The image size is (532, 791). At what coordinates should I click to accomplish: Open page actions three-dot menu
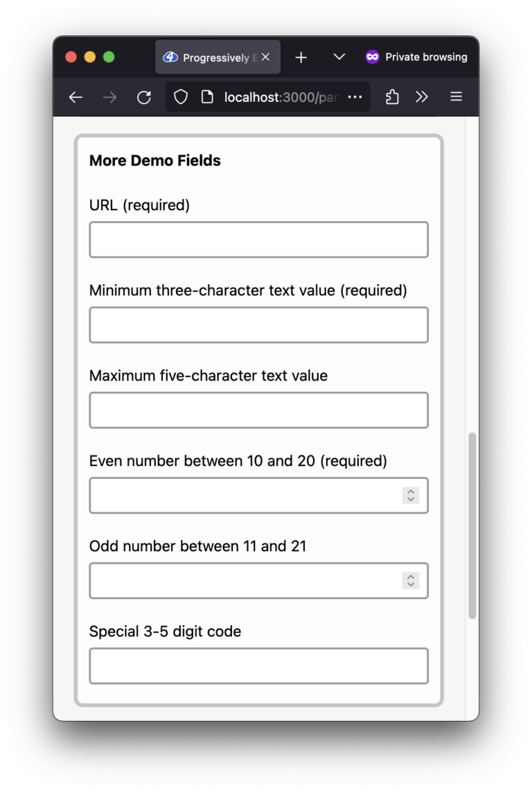355,97
